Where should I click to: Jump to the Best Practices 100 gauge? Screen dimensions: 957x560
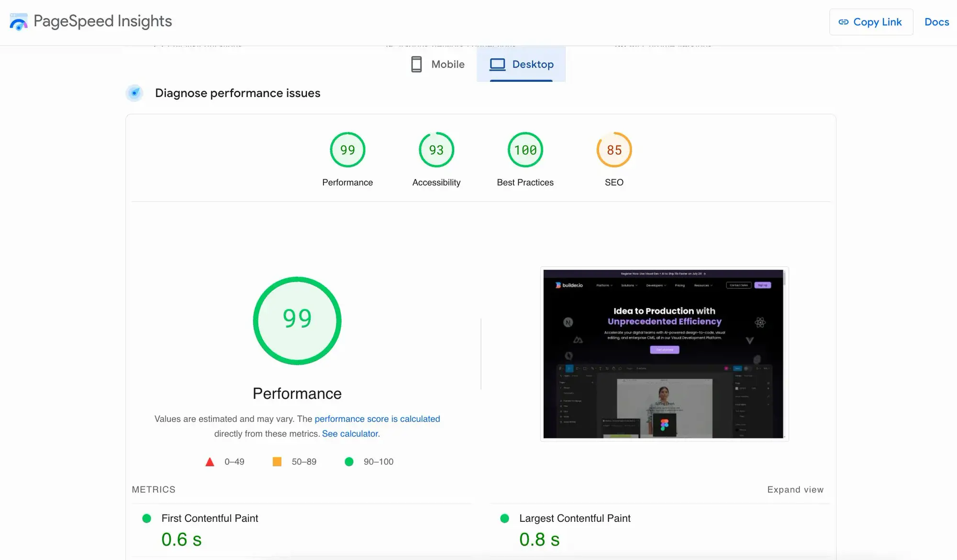(x=525, y=150)
